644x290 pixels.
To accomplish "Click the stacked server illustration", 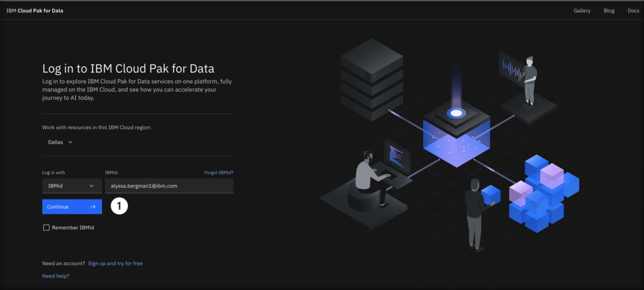I will 372,80.
